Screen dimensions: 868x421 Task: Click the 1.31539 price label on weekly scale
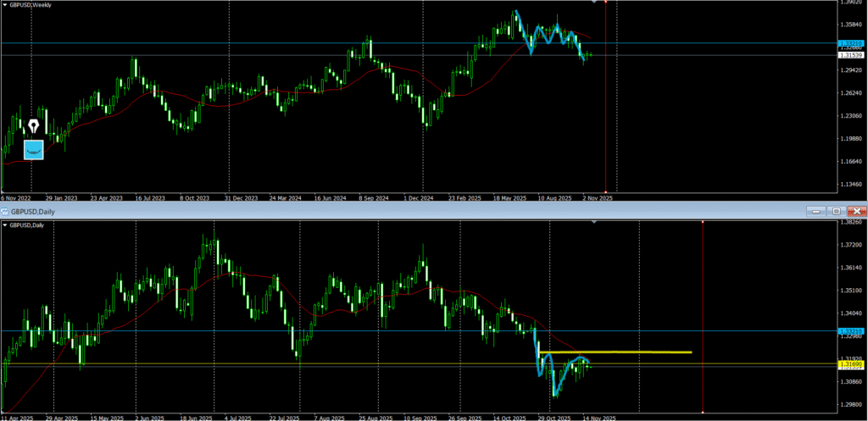849,55
